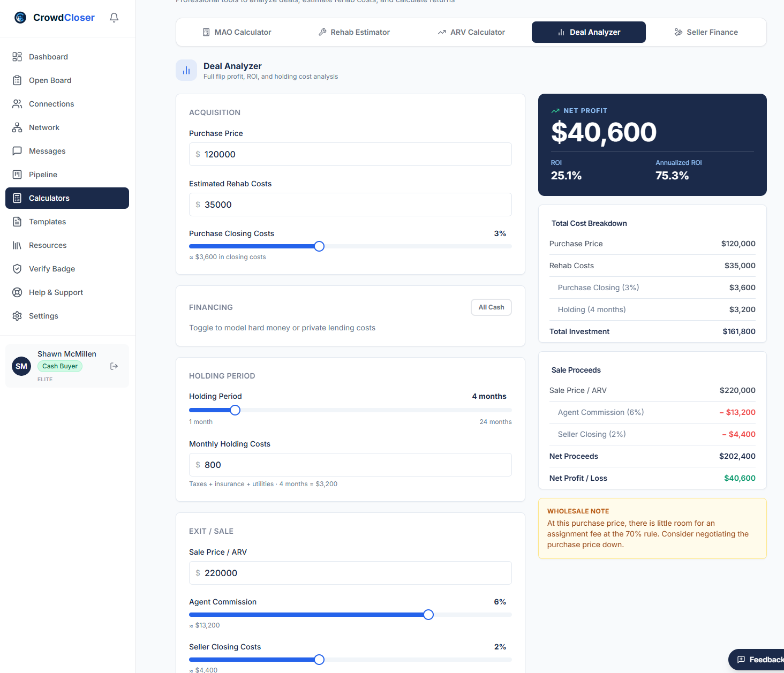The width and height of the screenshot is (784, 673).
Task: Open notifications bell
Action: click(x=114, y=18)
